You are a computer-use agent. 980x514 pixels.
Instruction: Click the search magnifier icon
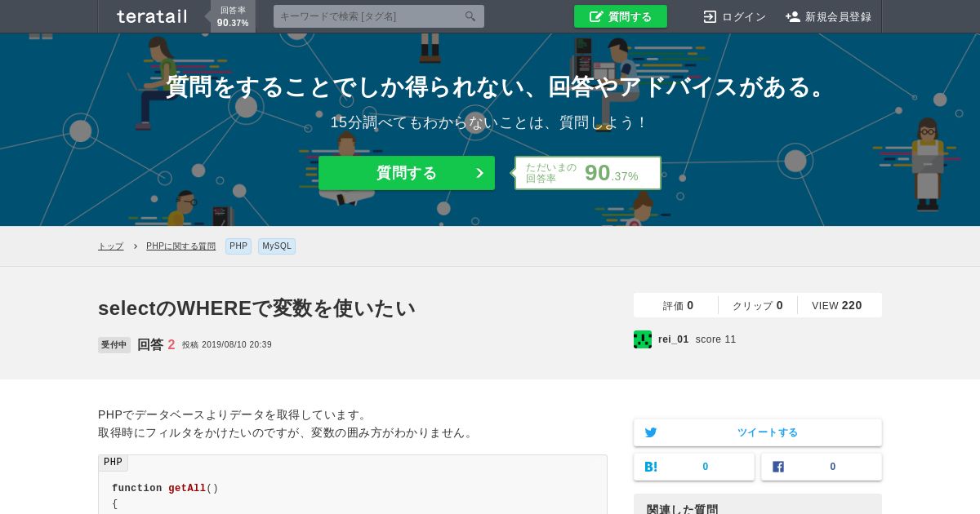coord(470,16)
